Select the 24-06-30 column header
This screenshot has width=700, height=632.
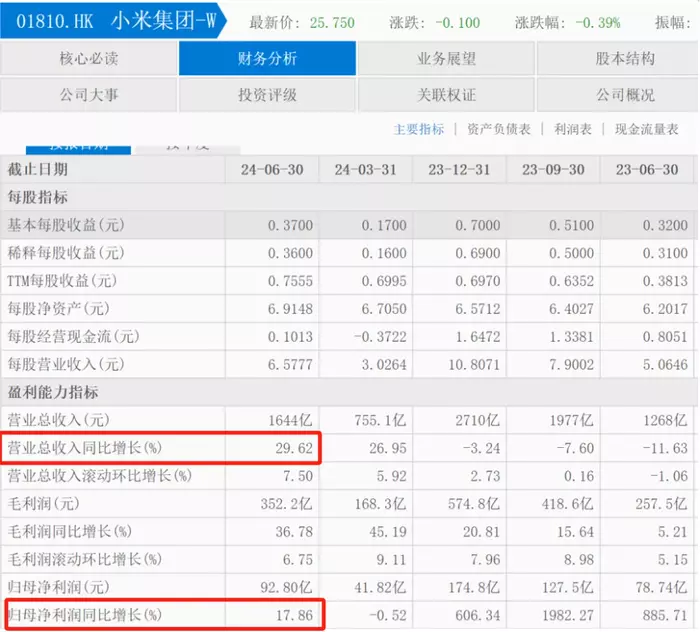pyautogui.click(x=272, y=170)
